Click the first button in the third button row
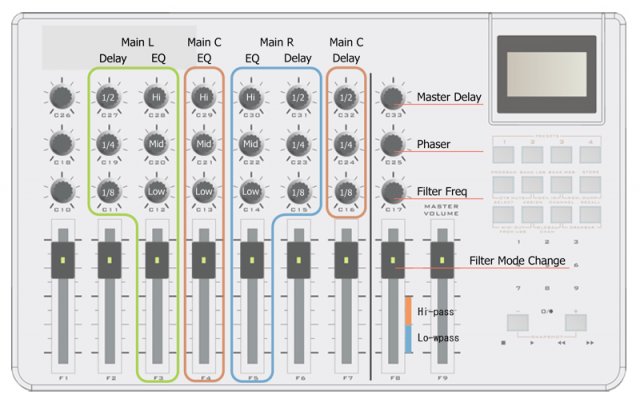 503,215
